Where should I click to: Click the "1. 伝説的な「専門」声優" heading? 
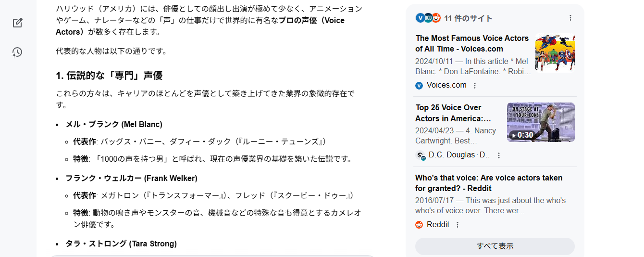(x=109, y=76)
